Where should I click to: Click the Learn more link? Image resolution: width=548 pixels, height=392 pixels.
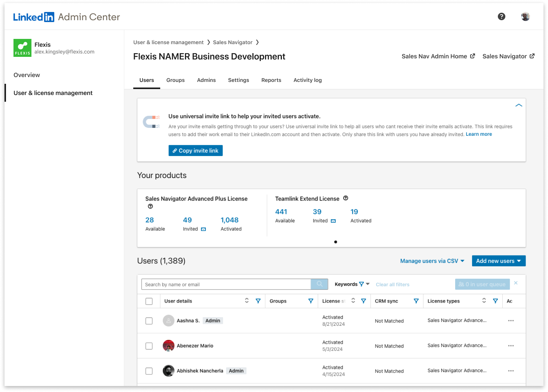(479, 134)
